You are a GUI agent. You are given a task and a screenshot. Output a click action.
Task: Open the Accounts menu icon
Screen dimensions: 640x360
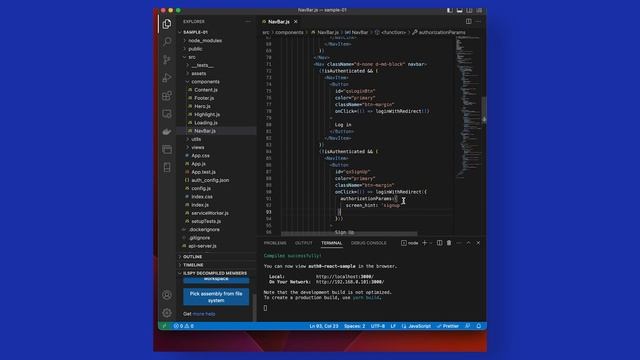(x=167, y=295)
